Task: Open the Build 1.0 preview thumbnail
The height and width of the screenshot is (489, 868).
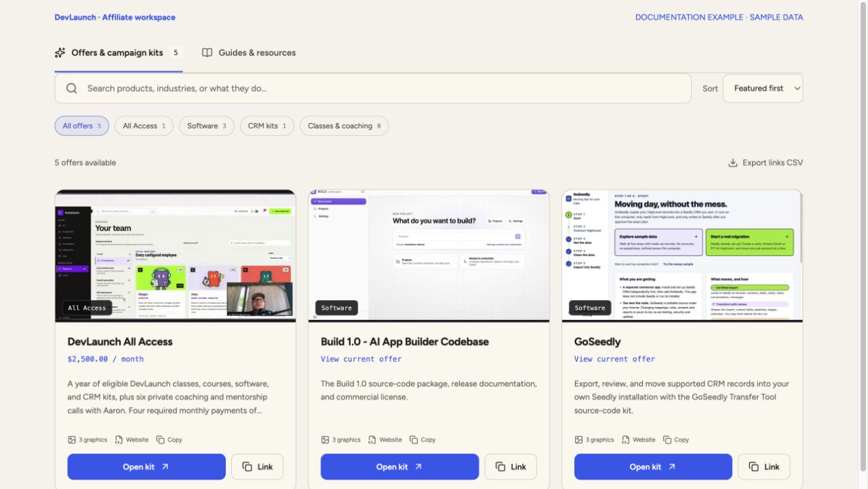Action: coord(429,256)
